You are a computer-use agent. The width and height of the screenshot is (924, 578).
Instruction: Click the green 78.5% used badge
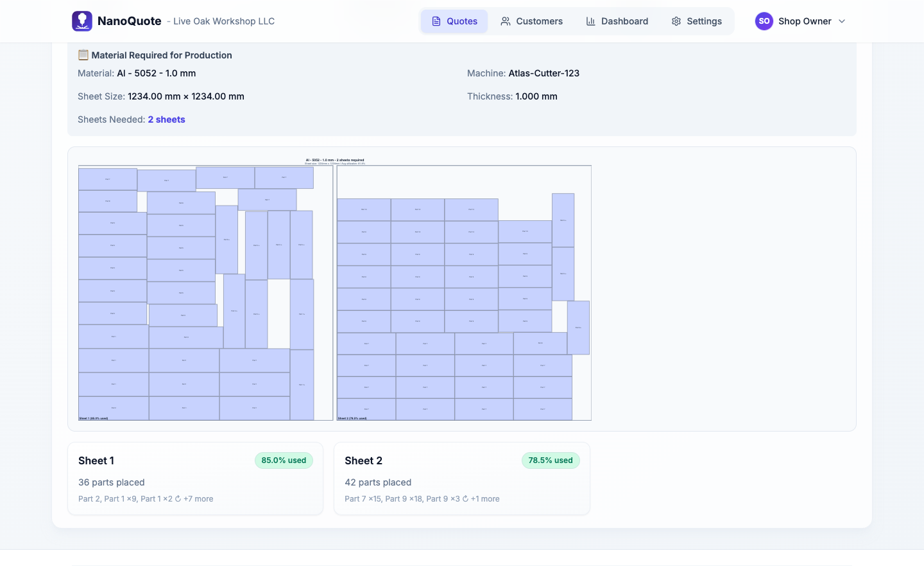pos(551,460)
